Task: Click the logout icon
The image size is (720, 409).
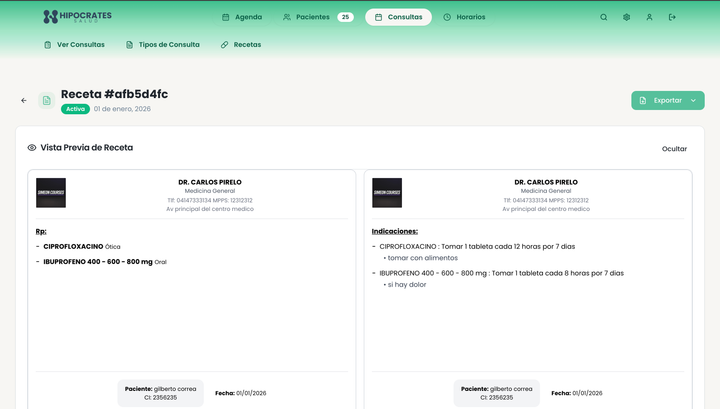Action: pos(672,17)
